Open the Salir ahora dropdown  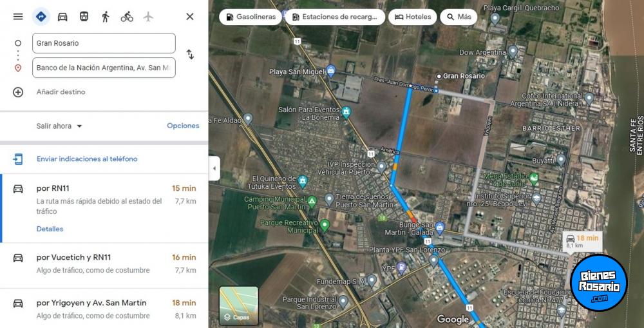[59, 126]
